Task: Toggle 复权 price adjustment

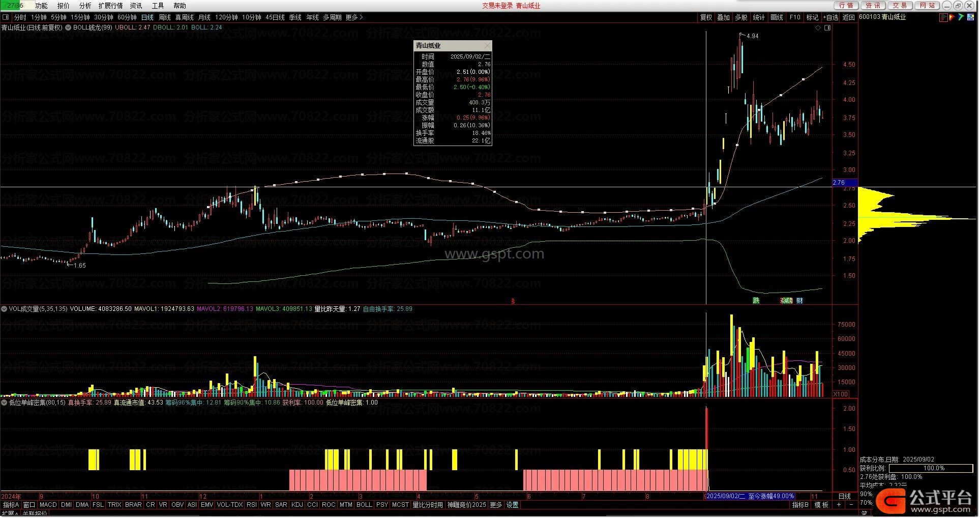Action: click(706, 17)
